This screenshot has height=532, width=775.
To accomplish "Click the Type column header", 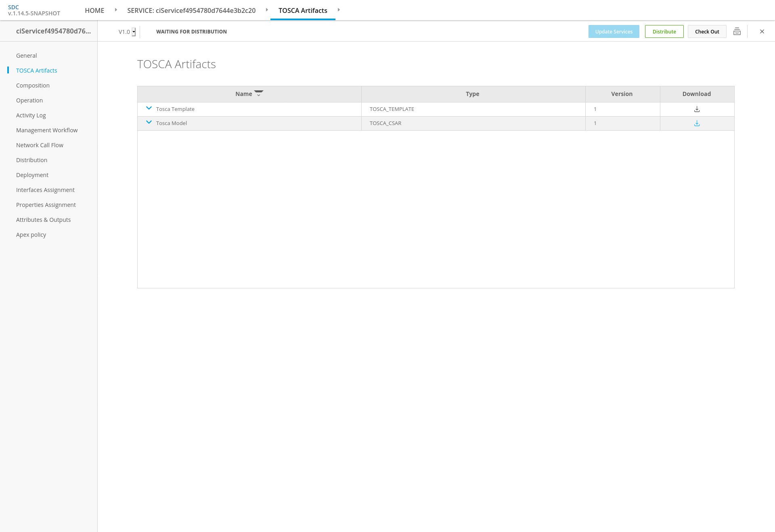I will [x=472, y=94].
